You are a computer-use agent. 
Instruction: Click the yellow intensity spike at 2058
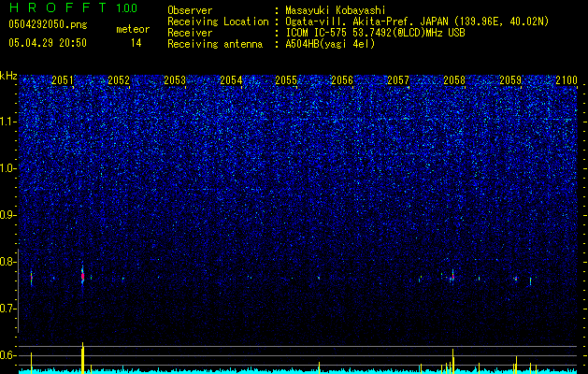click(453, 361)
